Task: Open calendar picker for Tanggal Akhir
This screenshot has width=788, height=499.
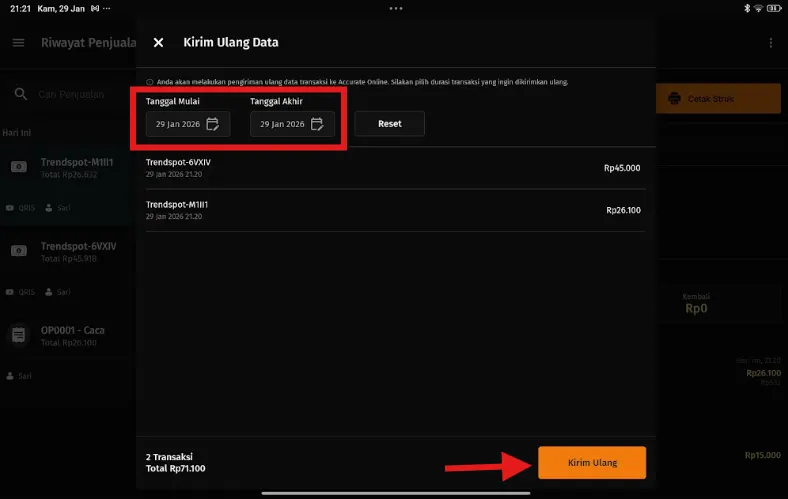Action: tap(317, 124)
